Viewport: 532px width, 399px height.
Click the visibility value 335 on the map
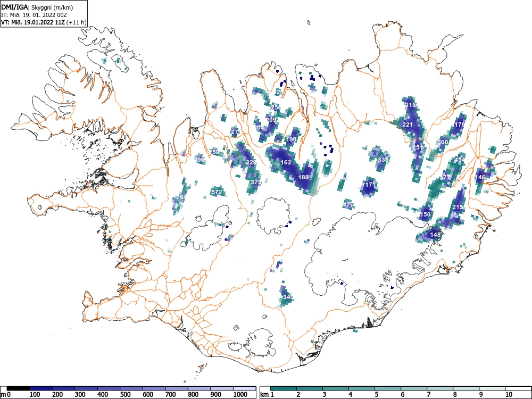(x=383, y=160)
